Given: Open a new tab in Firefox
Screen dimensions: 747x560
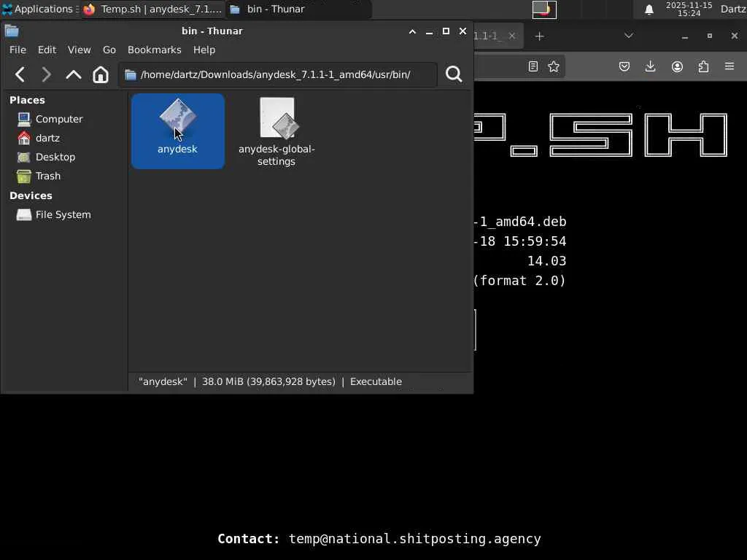Looking at the screenshot, I should [x=539, y=36].
